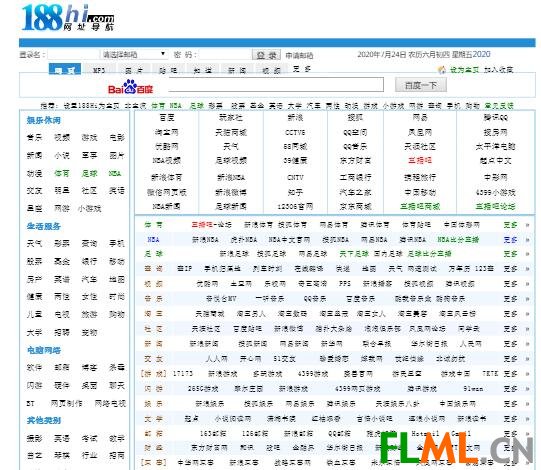Focus the 密码 password field
The image size is (541, 470).
click(x=226, y=55)
